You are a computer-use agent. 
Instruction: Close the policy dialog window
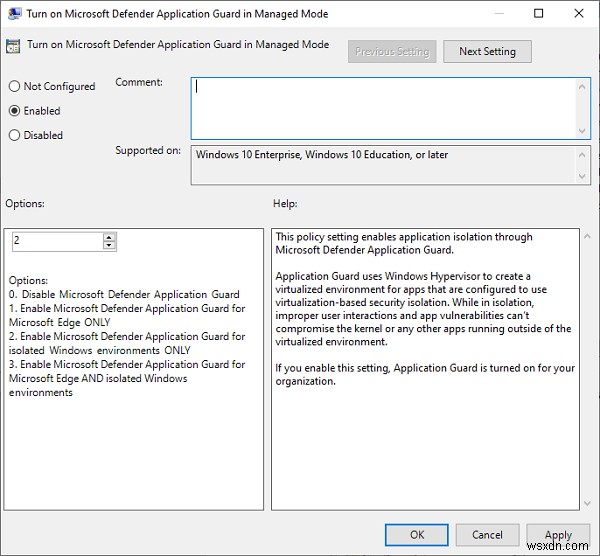[579, 13]
